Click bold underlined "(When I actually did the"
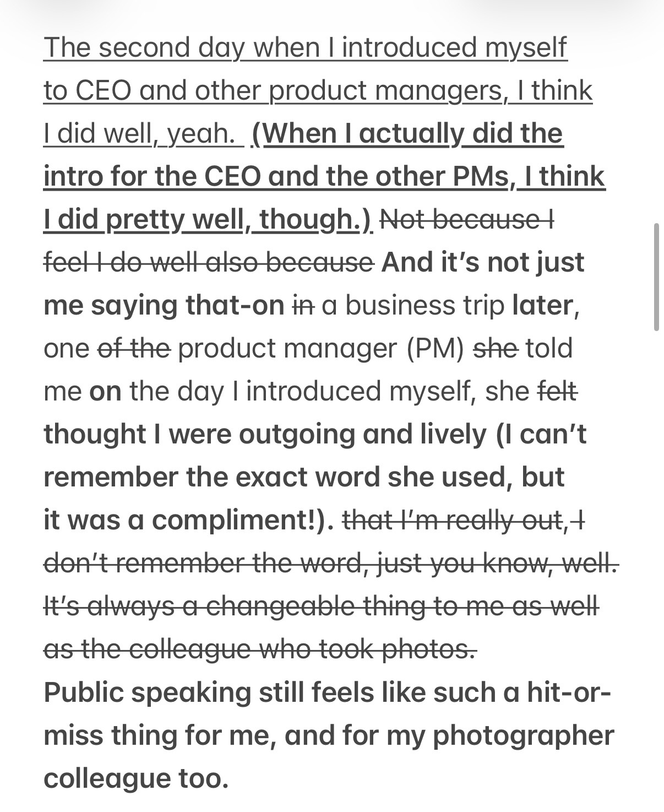Image resolution: width=664 pixels, height=812 pixels. [407, 133]
